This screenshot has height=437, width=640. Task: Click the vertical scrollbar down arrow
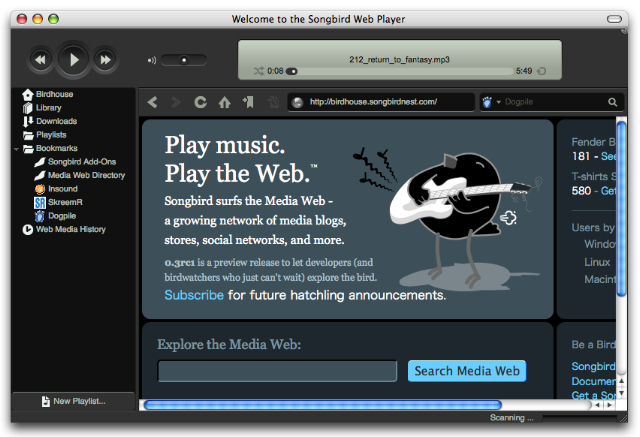point(621,393)
